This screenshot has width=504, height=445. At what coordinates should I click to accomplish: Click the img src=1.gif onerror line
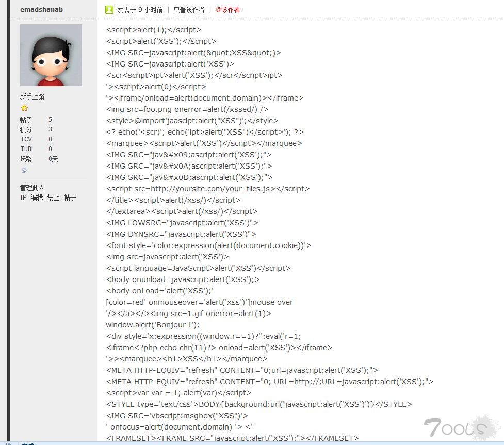[189, 314]
